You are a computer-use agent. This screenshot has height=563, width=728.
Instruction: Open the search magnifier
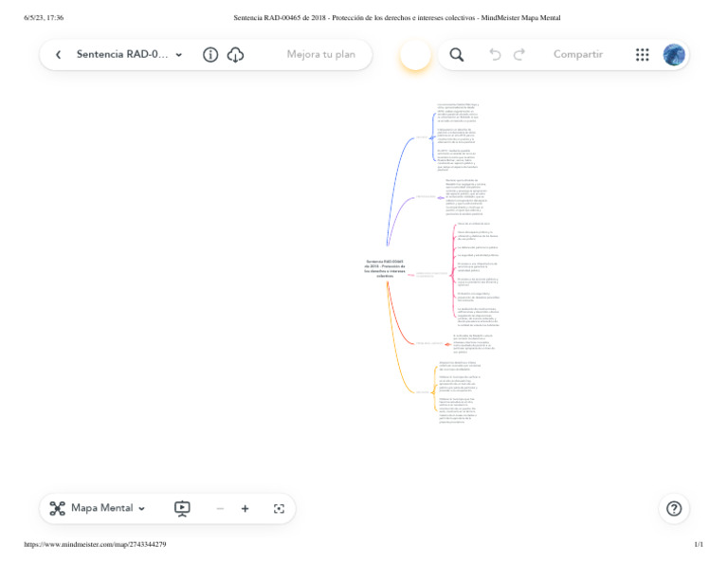click(456, 55)
